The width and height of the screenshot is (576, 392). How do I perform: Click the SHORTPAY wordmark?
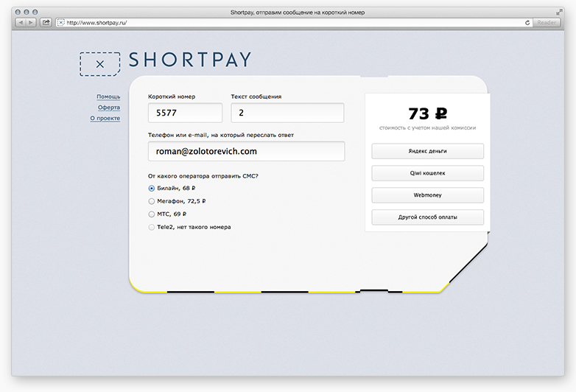190,60
